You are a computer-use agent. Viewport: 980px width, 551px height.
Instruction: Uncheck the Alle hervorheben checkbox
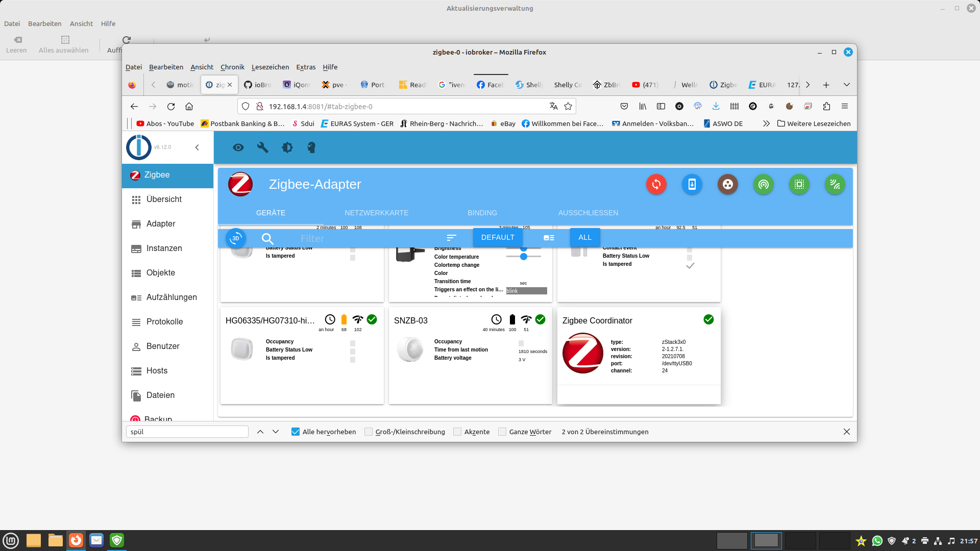click(296, 432)
